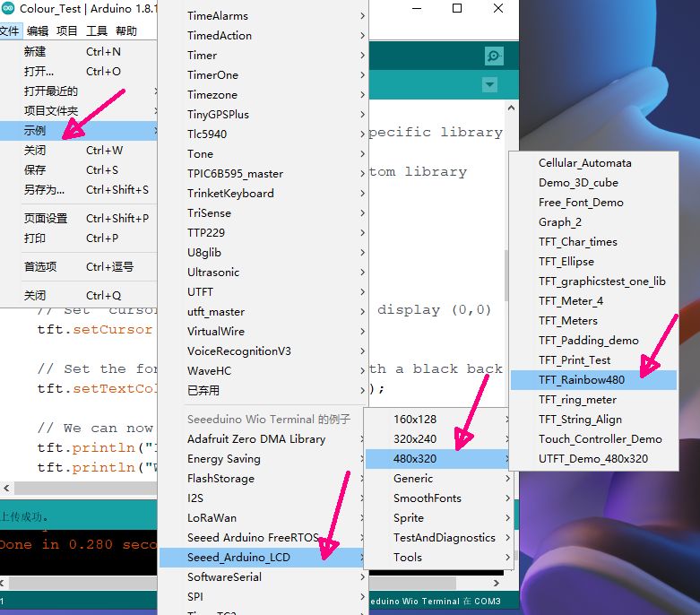Open 页面设置 menu entry
Screen dimensions: 700x615
79,219
